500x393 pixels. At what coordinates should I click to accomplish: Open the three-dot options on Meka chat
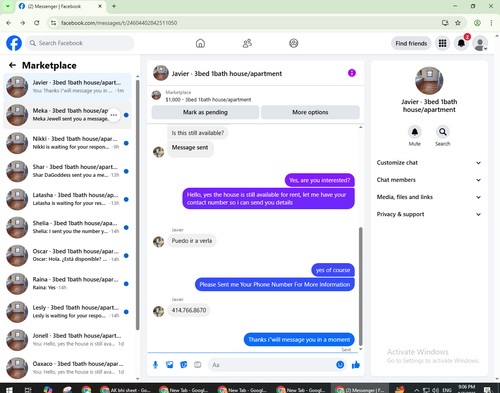point(114,115)
